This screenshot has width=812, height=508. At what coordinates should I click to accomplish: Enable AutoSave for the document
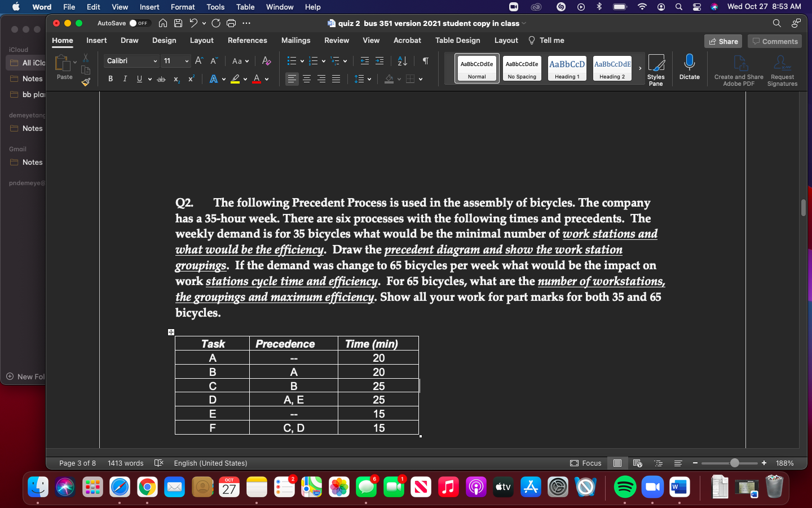(x=139, y=23)
